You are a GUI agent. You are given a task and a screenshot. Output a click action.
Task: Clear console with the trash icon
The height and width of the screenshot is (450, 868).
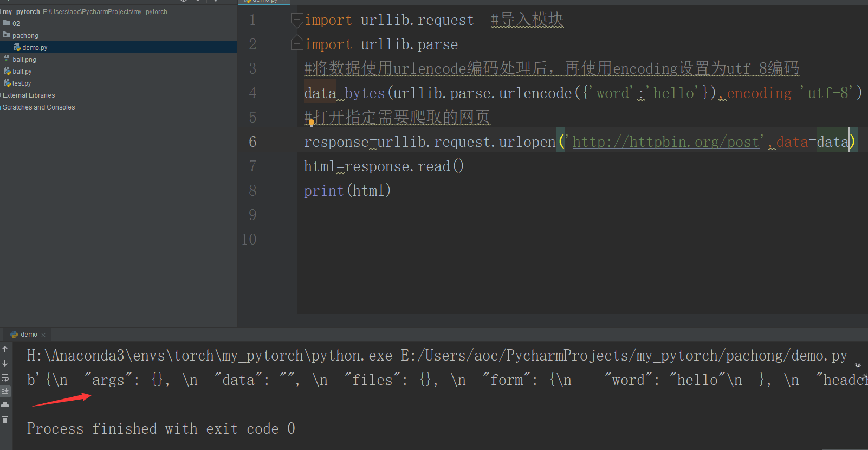click(x=5, y=419)
